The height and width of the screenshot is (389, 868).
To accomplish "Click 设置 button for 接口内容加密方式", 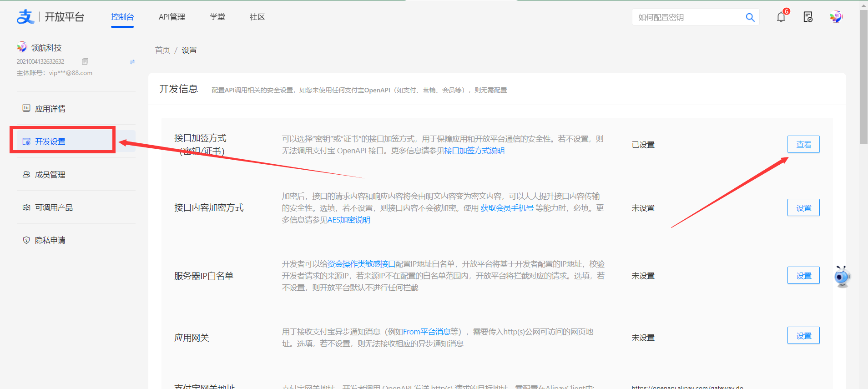I will point(803,207).
